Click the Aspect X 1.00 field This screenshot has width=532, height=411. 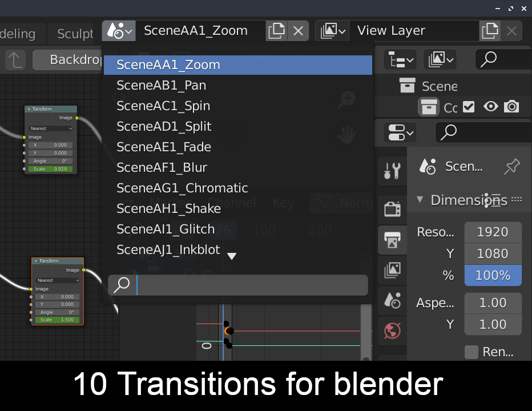pyautogui.click(x=493, y=303)
